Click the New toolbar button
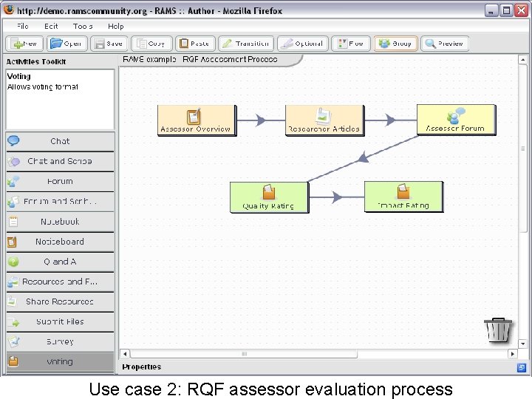The image size is (532, 399). coord(24,44)
